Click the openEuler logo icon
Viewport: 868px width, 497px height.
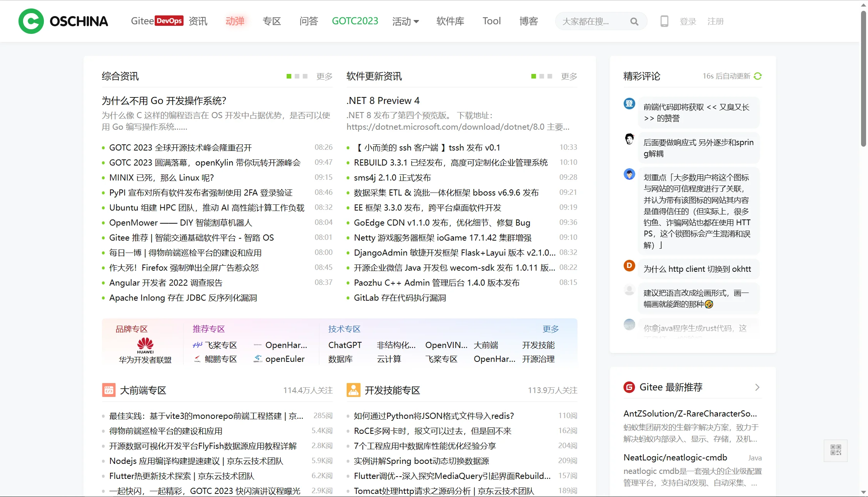pos(258,359)
